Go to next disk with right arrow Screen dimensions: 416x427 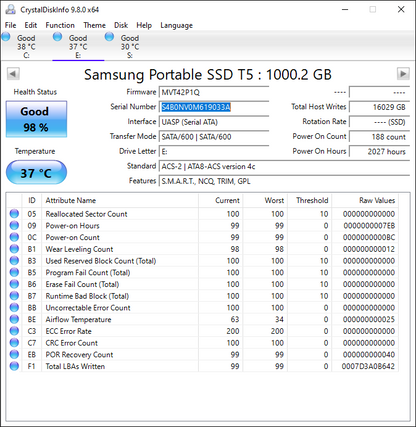tap(403, 74)
